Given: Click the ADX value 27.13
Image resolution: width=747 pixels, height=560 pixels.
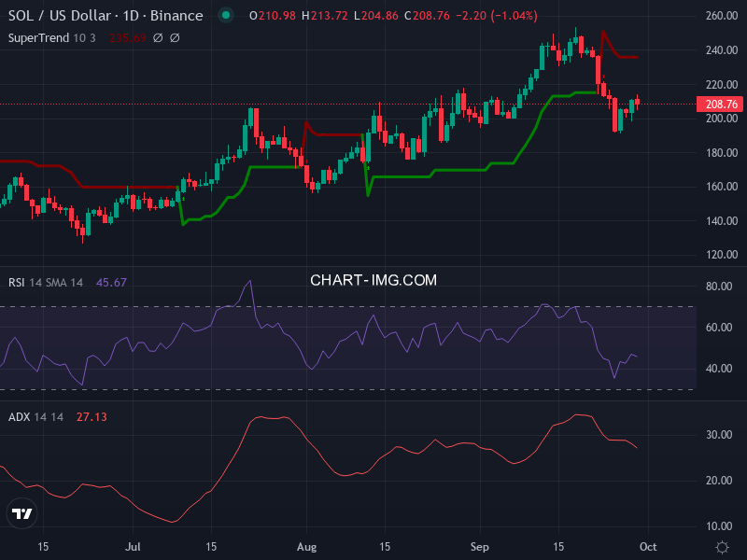Looking at the screenshot, I should point(92,416).
